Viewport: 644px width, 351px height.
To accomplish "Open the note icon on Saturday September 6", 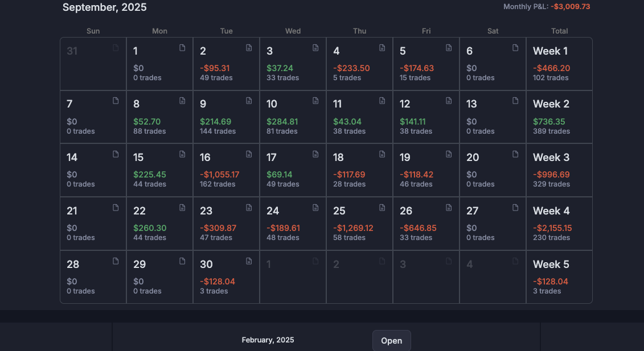I will click(x=515, y=48).
